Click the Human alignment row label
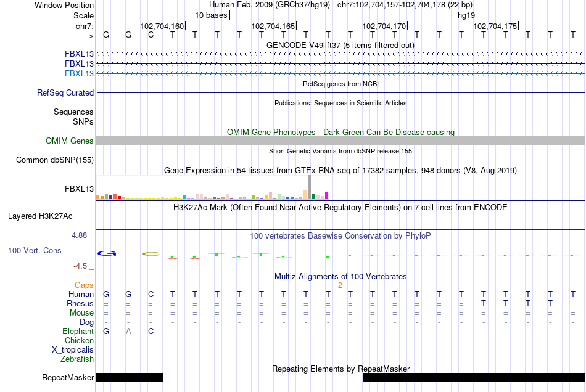The image size is (586, 392). pos(81,295)
